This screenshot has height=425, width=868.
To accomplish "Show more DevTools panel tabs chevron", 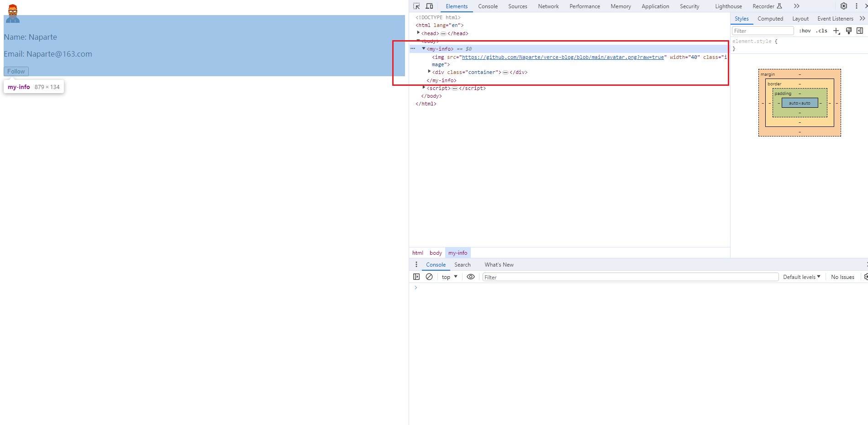I will pos(797,6).
